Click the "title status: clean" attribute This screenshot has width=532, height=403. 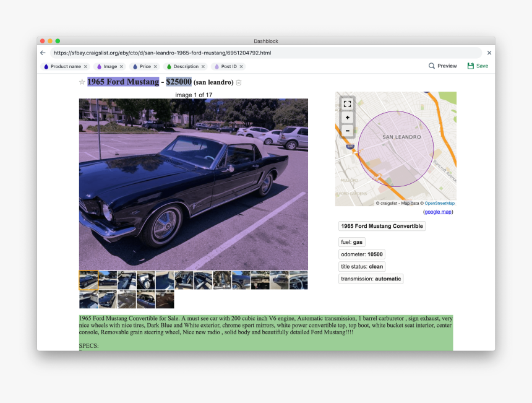click(362, 267)
